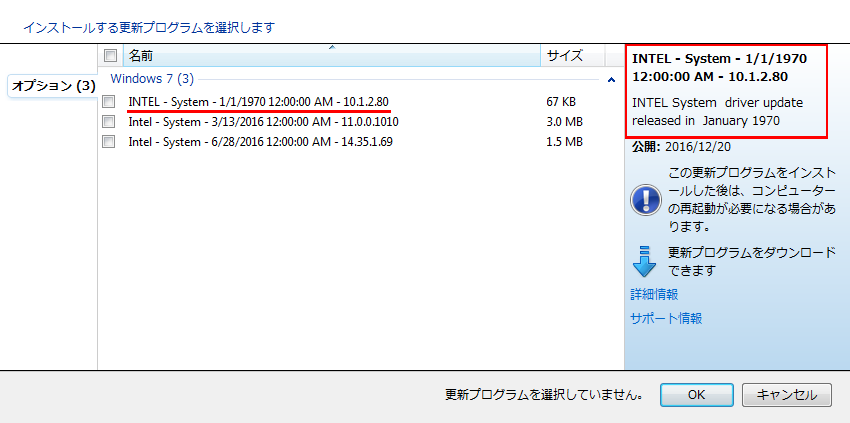Click the blue download arrow icon
Image resolution: width=850 pixels, height=423 pixels.
click(645, 261)
